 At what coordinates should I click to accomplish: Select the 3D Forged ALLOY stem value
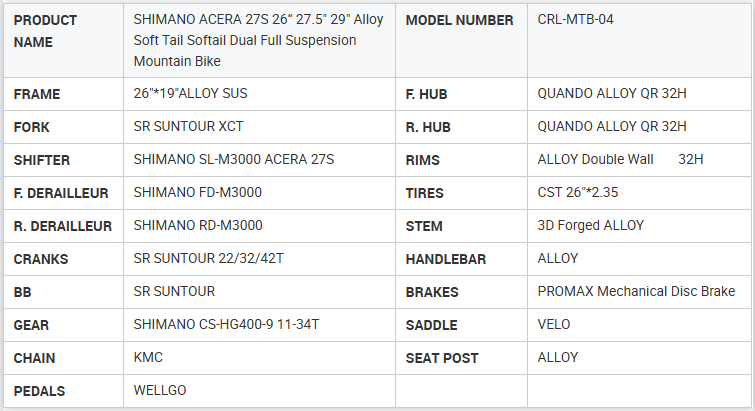click(x=591, y=226)
